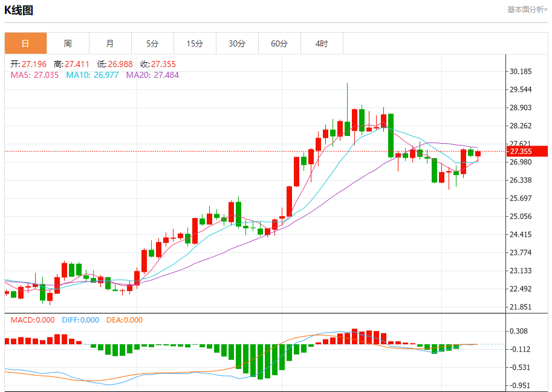Click the 0.308 MACD axis label

pyautogui.click(x=519, y=331)
